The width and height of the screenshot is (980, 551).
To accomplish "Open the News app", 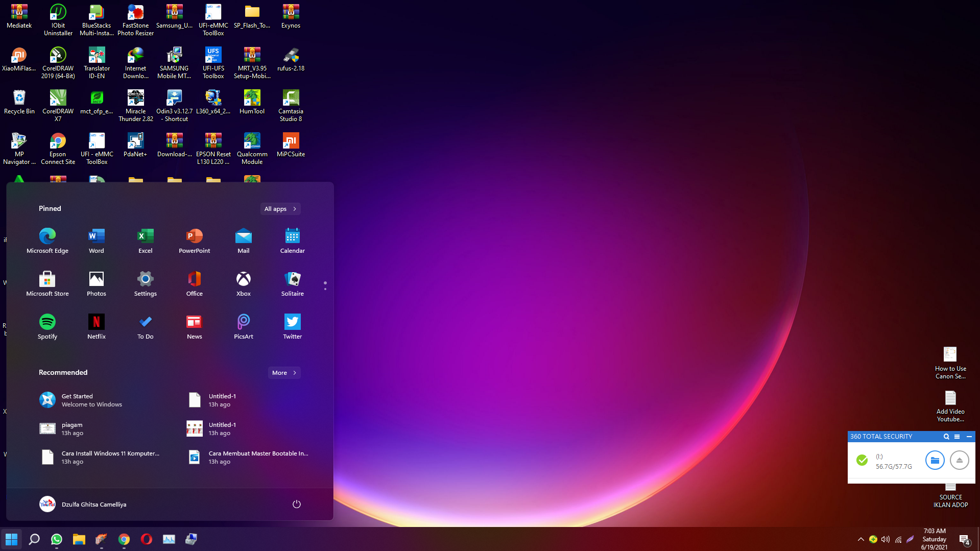I will 195,326.
